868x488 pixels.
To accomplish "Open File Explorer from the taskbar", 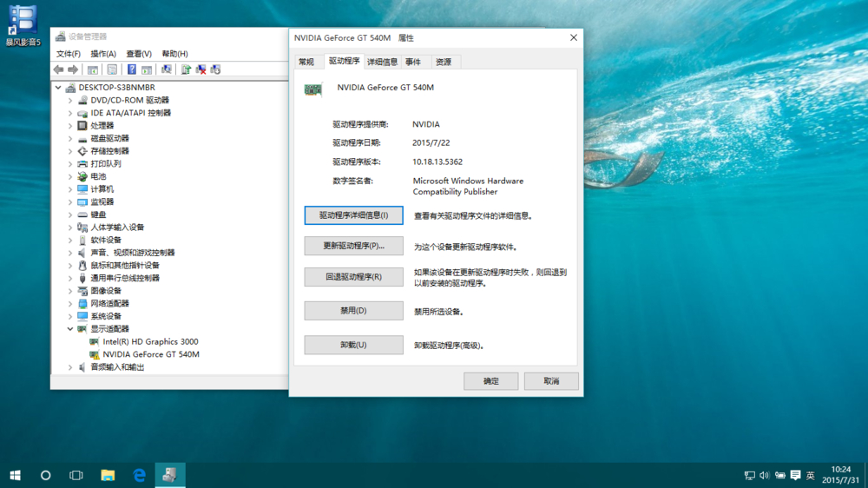I will tap(108, 475).
